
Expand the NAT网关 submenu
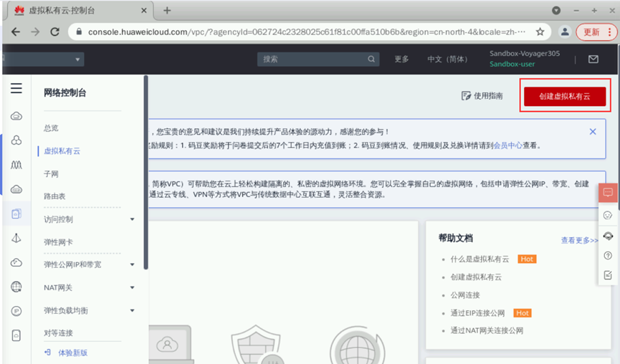tap(132, 288)
